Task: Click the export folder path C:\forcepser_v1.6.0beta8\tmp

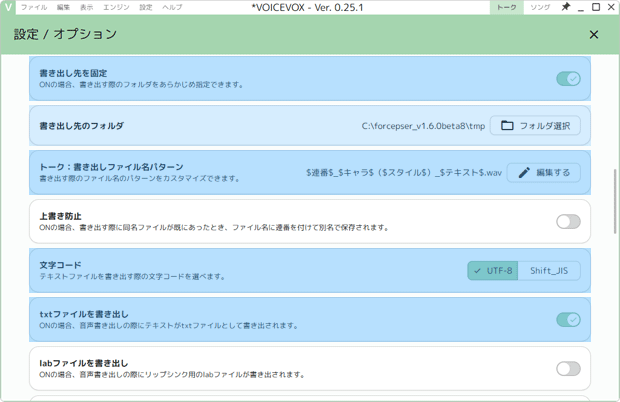Action: [x=423, y=126]
